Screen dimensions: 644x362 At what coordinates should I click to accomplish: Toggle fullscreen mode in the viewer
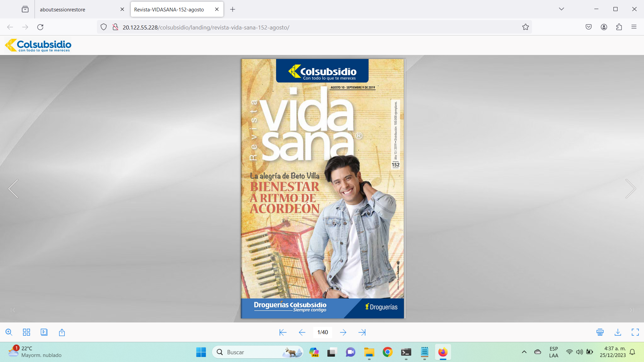[635, 332]
